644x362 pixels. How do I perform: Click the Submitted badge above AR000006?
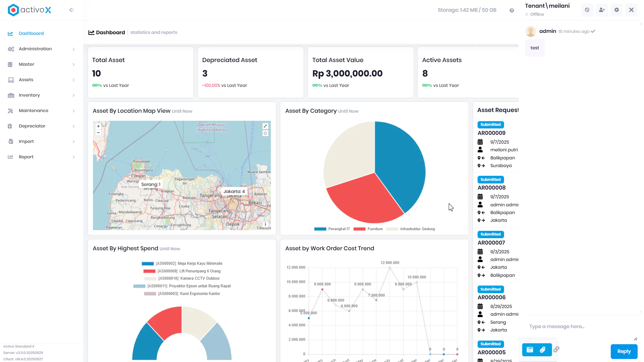click(x=490, y=289)
